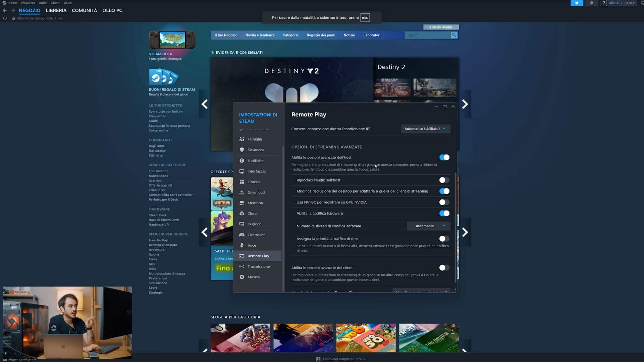Open the Amici menu
644x362 pixels.
click(43, 3)
